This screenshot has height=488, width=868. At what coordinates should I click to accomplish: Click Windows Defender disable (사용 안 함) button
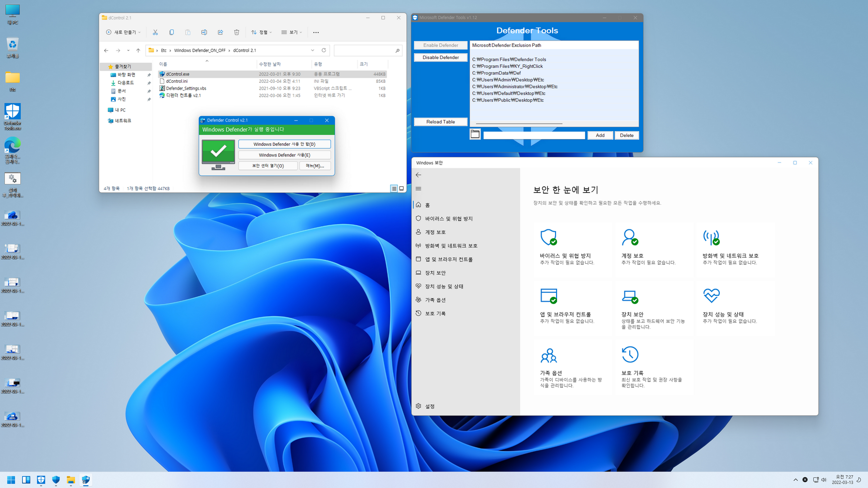pyautogui.click(x=284, y=144)
